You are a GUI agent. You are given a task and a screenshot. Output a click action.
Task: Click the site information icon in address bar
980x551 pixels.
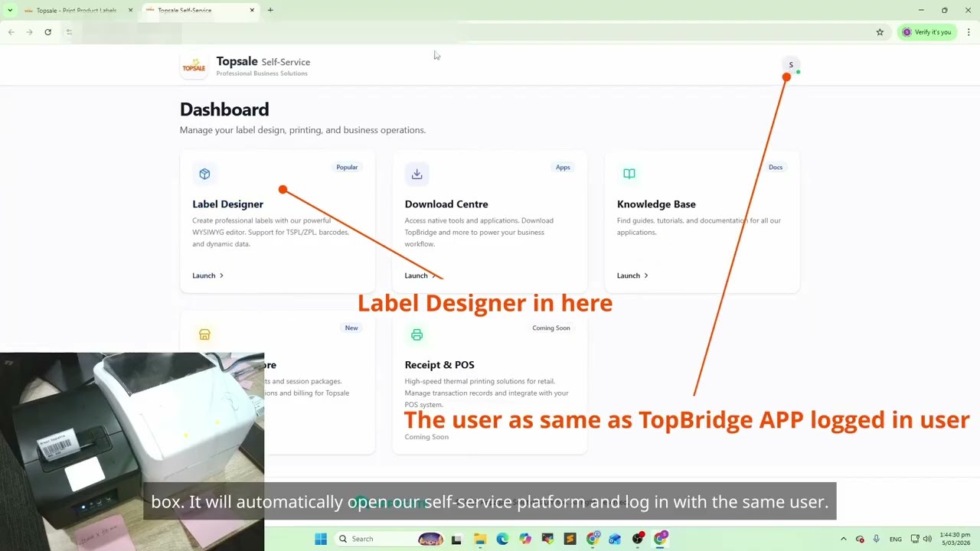click(x=69, y=32)
